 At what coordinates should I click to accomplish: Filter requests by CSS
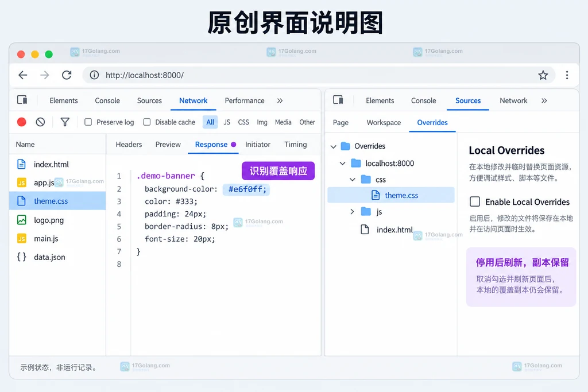243,122
